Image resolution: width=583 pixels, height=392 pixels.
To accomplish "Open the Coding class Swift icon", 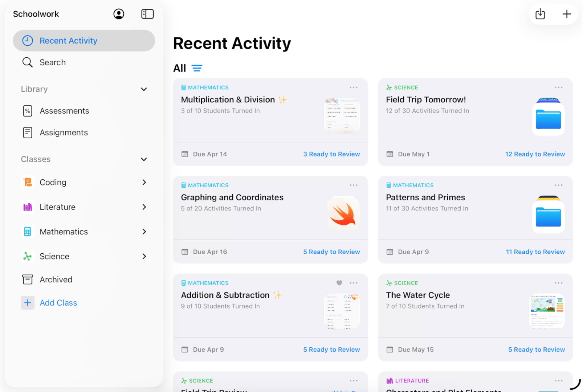I will 28,182.
